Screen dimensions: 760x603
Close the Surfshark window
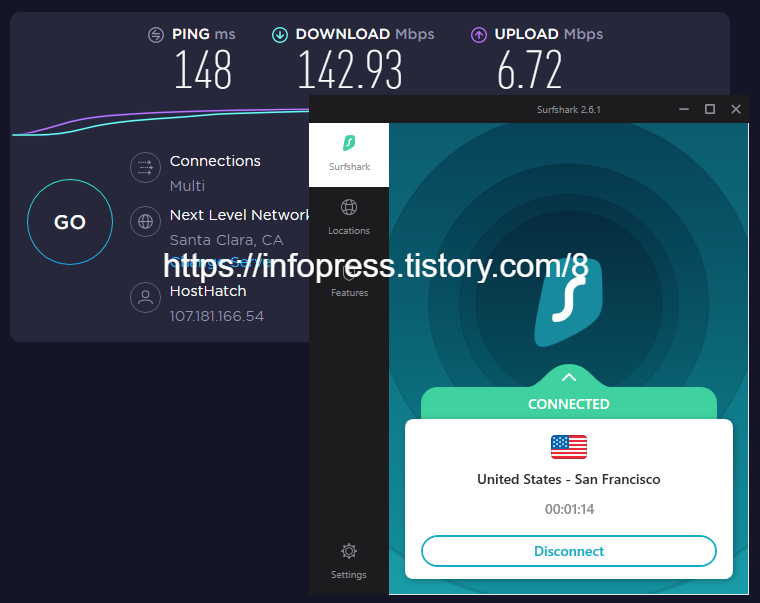tap(736, 109)
